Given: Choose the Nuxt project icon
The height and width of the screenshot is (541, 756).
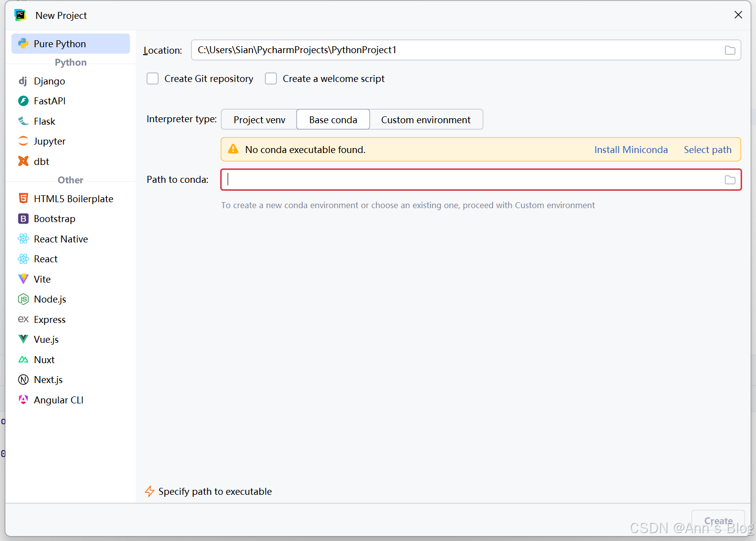Looking at the screenshot, I should (23, 360).
